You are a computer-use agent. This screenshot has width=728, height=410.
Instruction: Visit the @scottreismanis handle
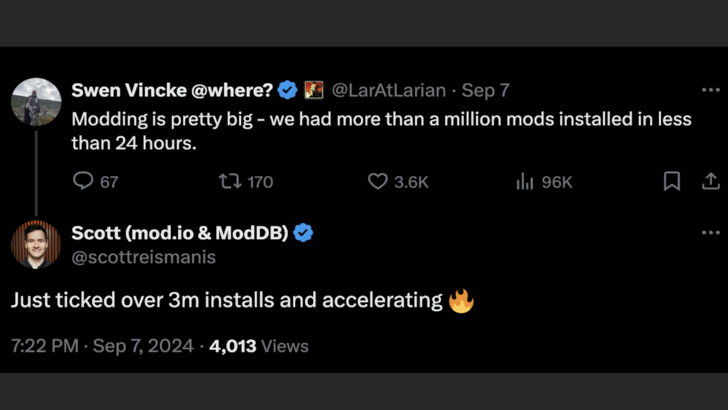144,257
